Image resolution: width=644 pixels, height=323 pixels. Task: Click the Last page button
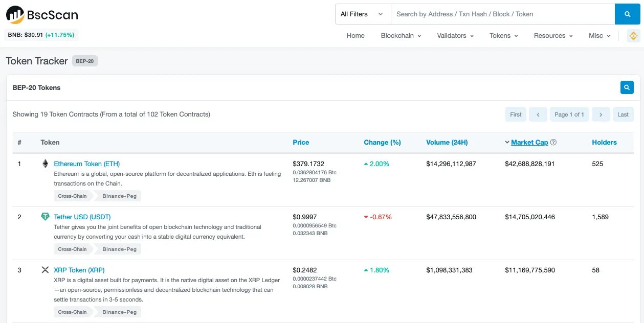point(623,114)
